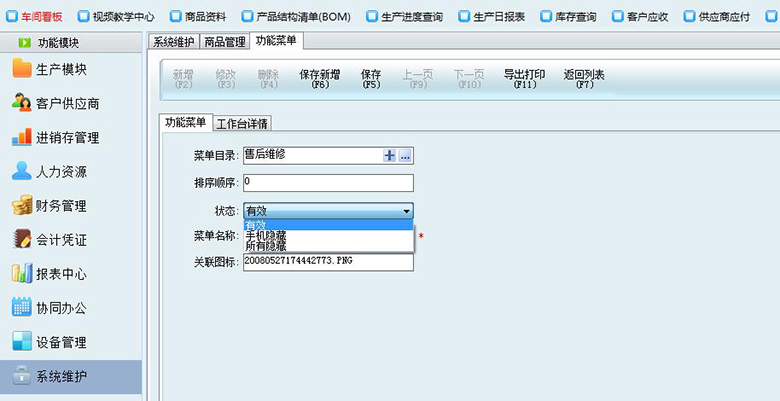Select 人力资源 module icon
The height and width of the screenshot is (401, 780).
tap(21, 171)
